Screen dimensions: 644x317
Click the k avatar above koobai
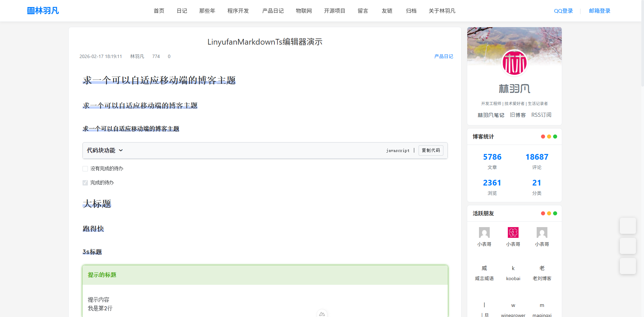coord(513,268)
